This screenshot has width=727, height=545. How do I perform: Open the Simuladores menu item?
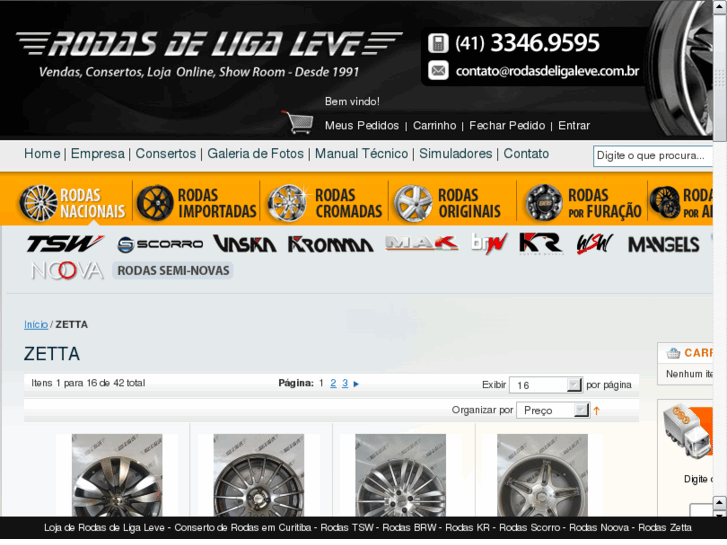pyautogui.click(x=456, y=154)
